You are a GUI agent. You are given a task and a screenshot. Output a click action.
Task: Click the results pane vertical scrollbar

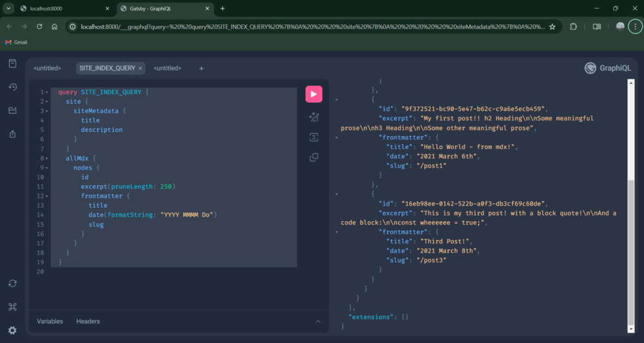click(631, 206)
